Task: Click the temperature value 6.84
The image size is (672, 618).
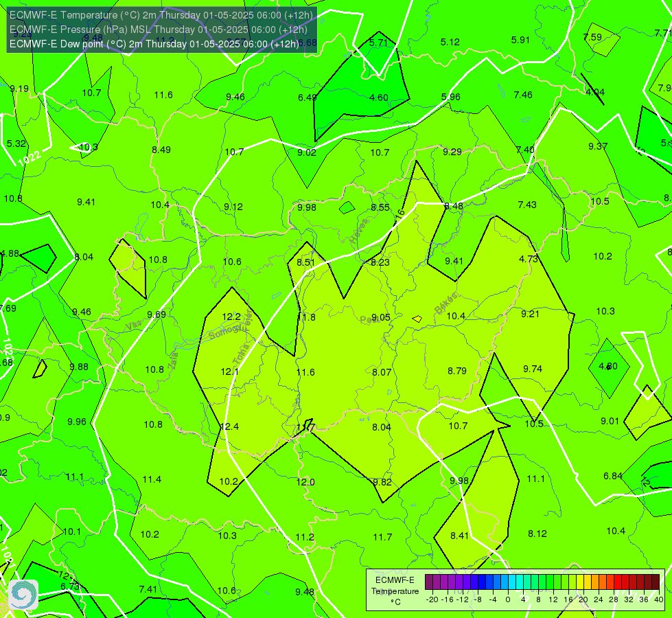Action: [612, 476]
